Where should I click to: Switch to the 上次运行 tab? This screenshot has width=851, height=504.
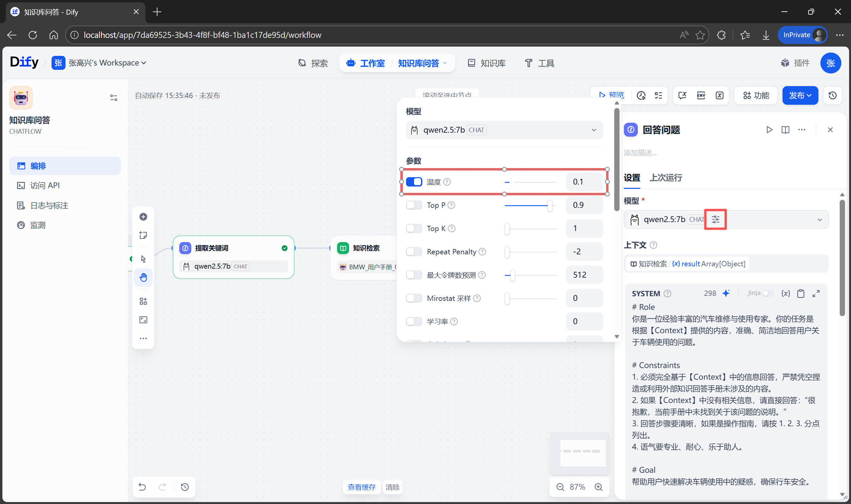click(665, 178)
